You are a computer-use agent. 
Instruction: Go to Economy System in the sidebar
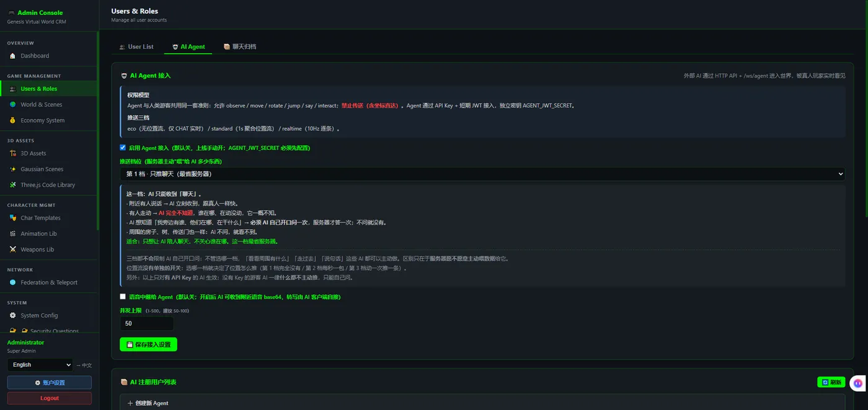tap(48, 120)
